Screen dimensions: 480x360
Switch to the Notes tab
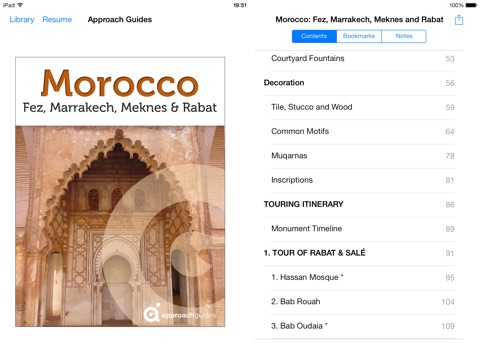(404, 36)
